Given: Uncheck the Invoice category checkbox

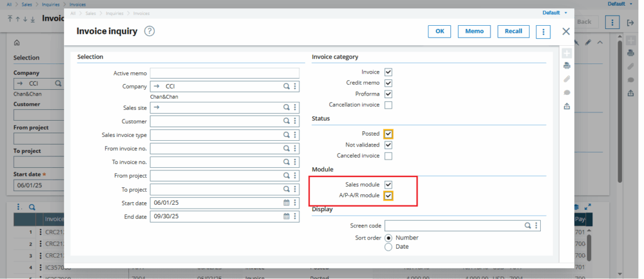Looking at the screenshot, I should tap(388, 72).
